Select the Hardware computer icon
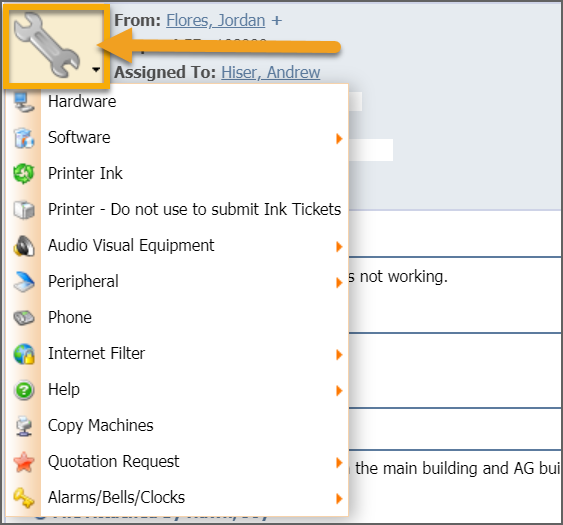The image size is (563, 525). pos(24,102)
